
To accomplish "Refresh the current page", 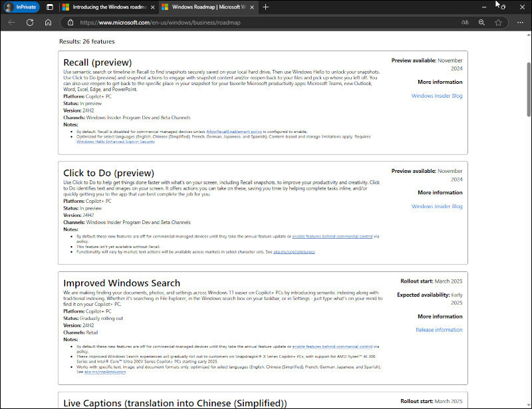I will (30, 23).
